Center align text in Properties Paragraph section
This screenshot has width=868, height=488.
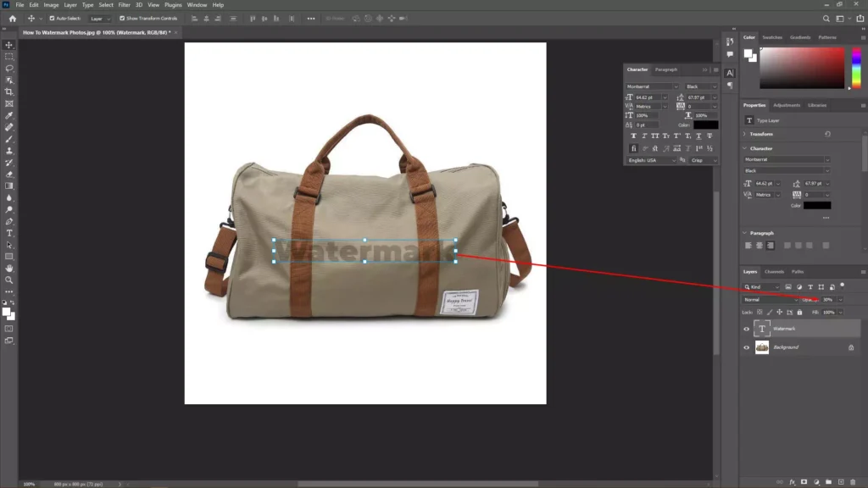click(x=759, y=246)
